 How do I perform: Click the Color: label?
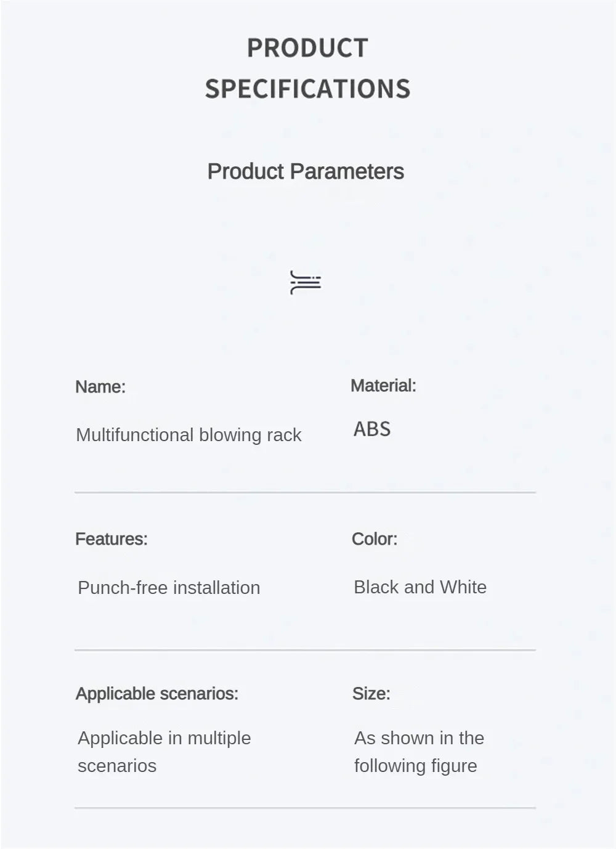point(375,539)
